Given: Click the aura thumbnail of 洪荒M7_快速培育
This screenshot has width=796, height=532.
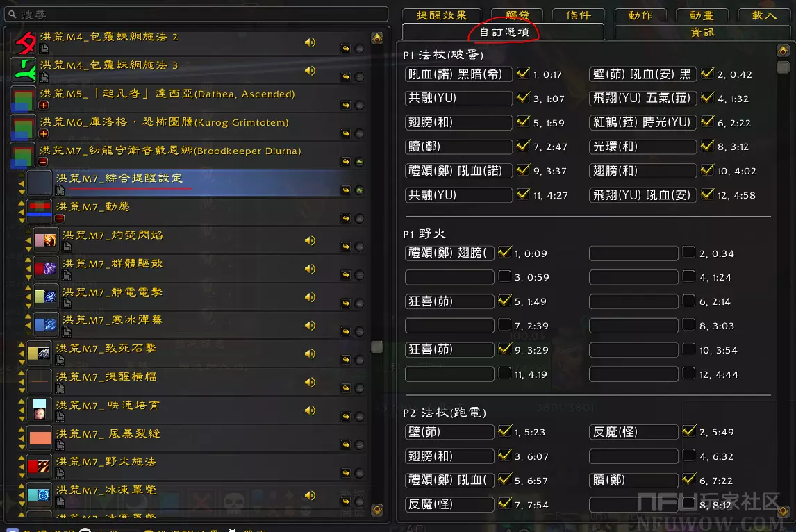Looking at the screenshot, I should 40,409.
